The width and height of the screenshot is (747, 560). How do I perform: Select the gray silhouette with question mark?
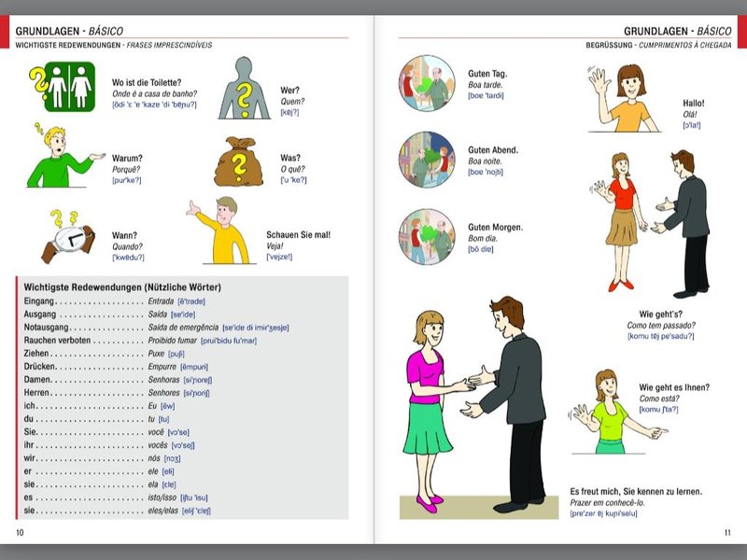click(244, 88)
